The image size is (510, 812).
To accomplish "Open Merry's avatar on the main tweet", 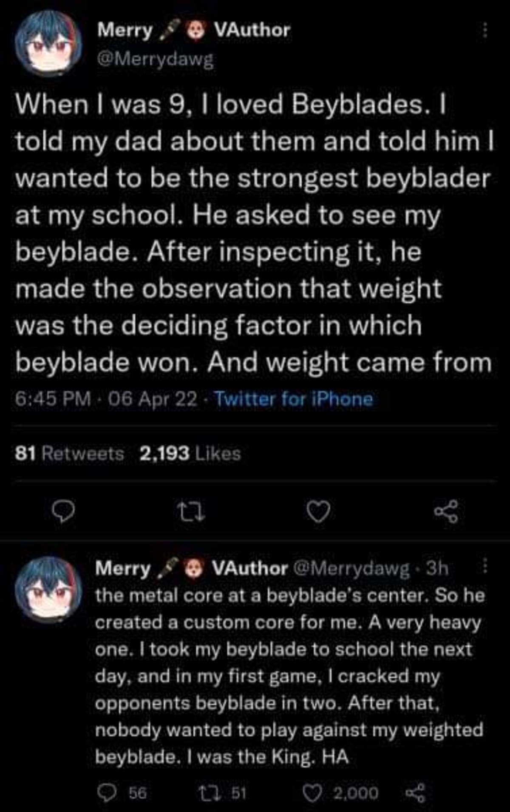I will (x=48, y=41).
